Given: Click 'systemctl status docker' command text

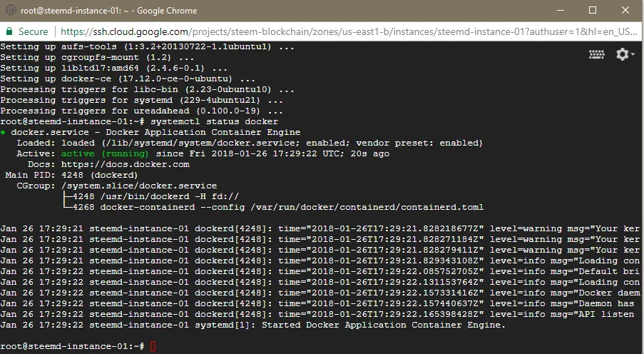Looking at the screenshot, I should (x=215, y=122).
